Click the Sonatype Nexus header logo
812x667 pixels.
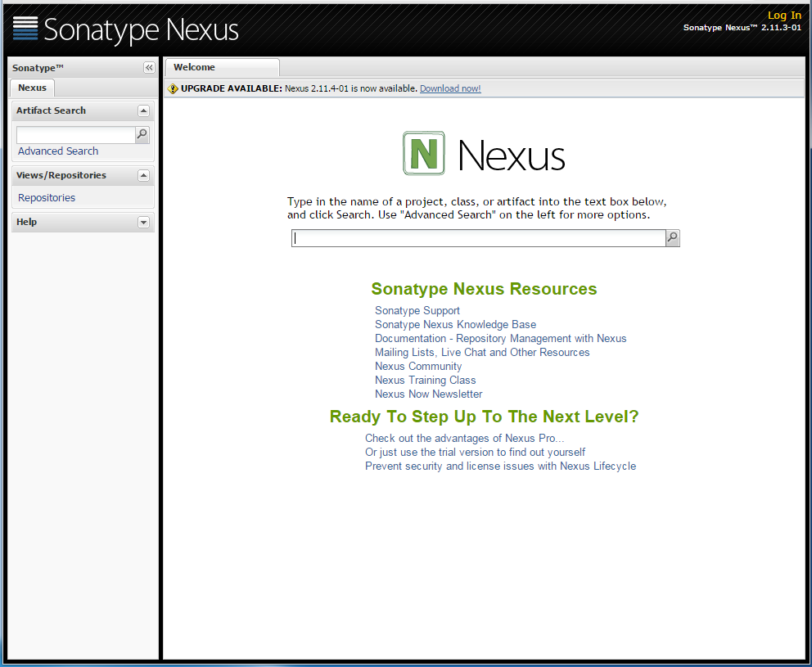(126, 29)
